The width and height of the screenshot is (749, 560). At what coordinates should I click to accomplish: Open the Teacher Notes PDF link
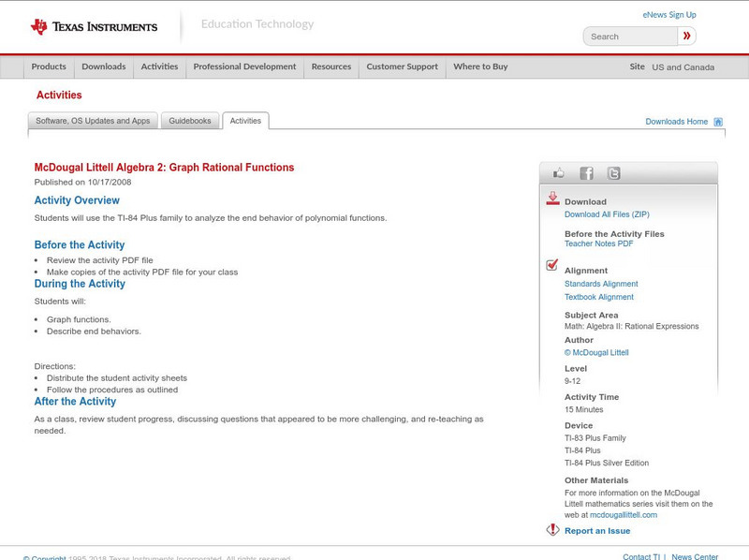click(x=598, y=243)
